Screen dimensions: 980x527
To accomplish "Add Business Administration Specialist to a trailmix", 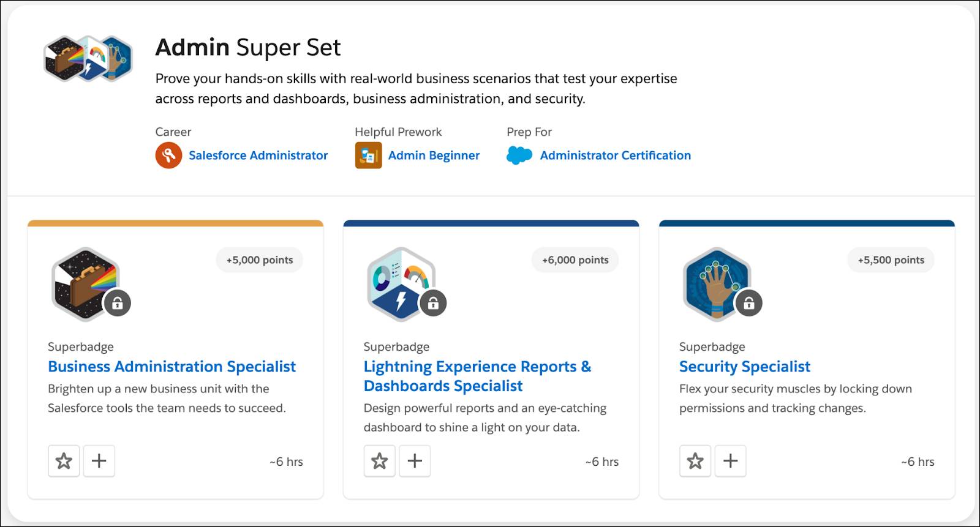I will point(99,461).
